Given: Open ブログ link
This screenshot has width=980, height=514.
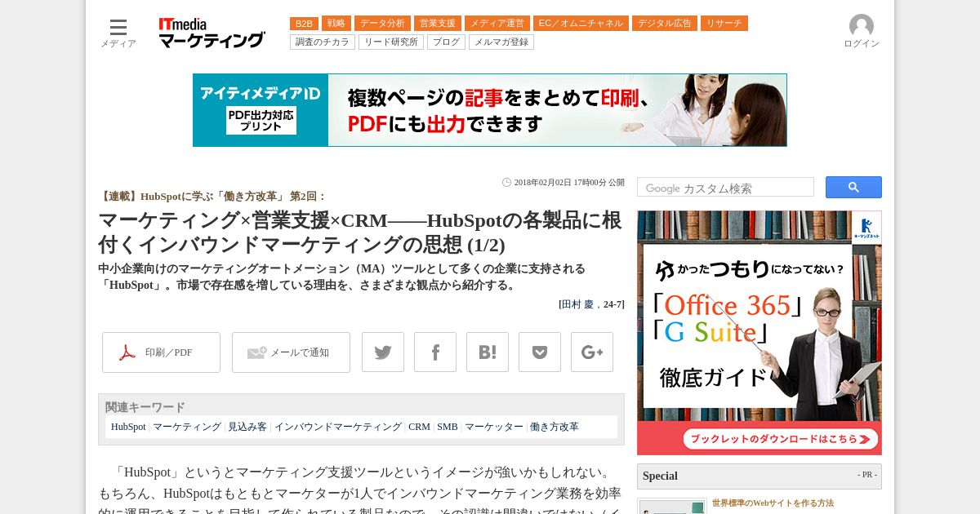Looking at the screenshot, I should [x=446, y=42].
